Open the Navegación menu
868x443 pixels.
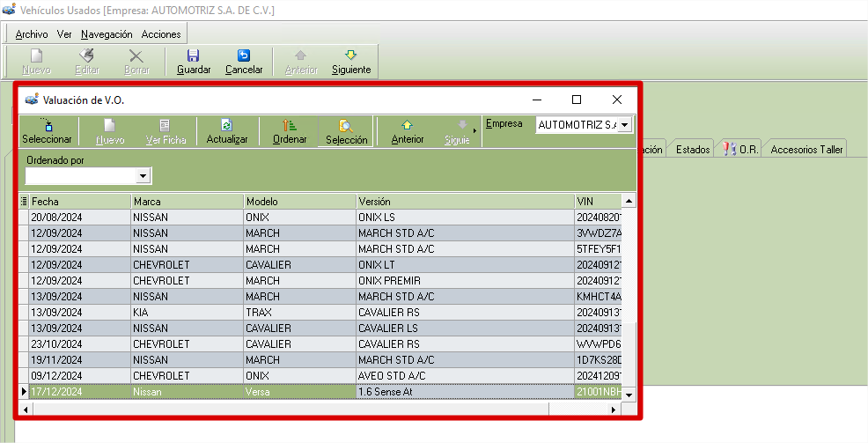coord(107,34)
